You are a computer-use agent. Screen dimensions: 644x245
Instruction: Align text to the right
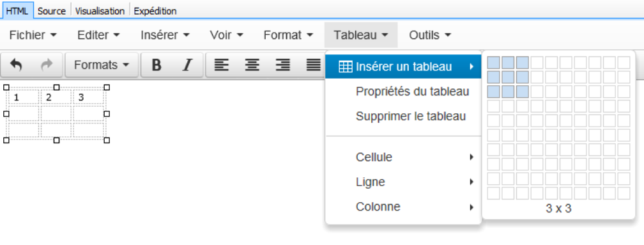[283, 65]
